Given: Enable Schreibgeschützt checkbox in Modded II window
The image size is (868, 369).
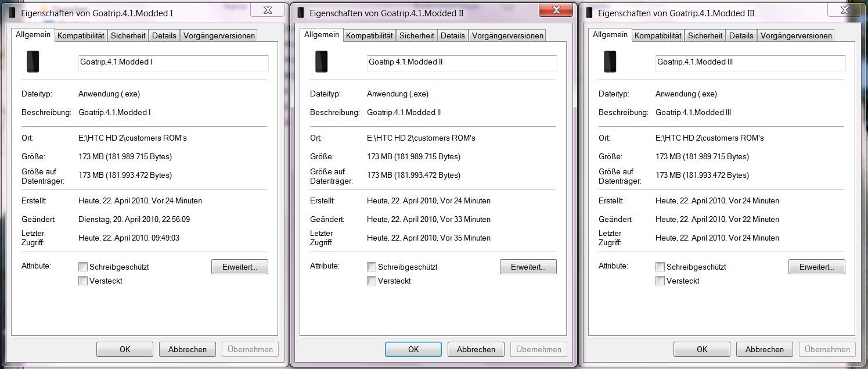Looking at the screenshot, I should [x=372, y=267].
